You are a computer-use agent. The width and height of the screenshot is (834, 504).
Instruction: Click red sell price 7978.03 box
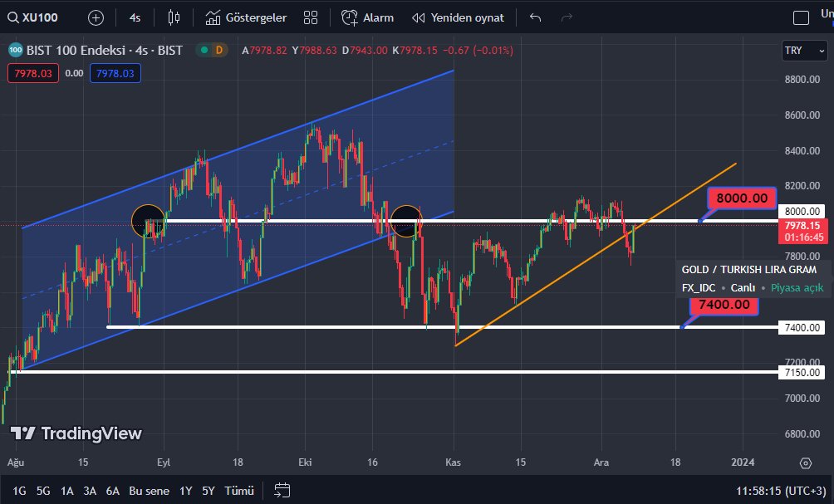pyautogui.click(x=33, y=73)
